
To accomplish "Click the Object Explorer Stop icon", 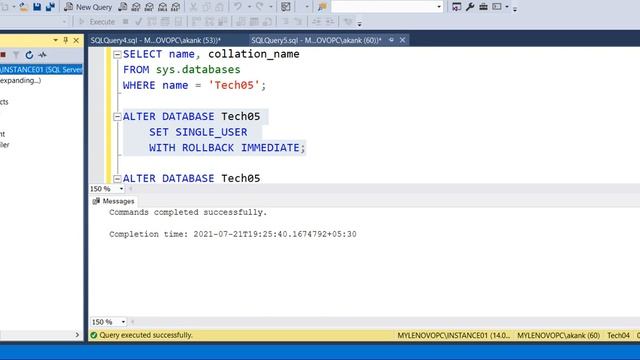I will 3,55.
